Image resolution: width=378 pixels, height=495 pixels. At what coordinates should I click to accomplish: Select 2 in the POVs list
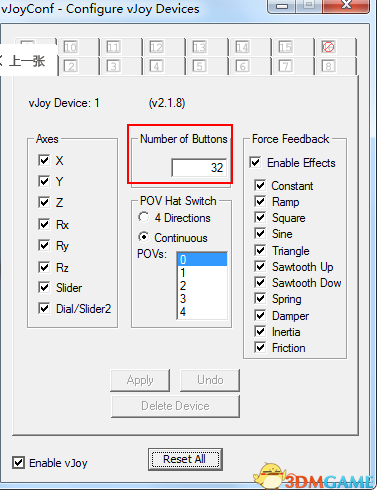(203, 286)
